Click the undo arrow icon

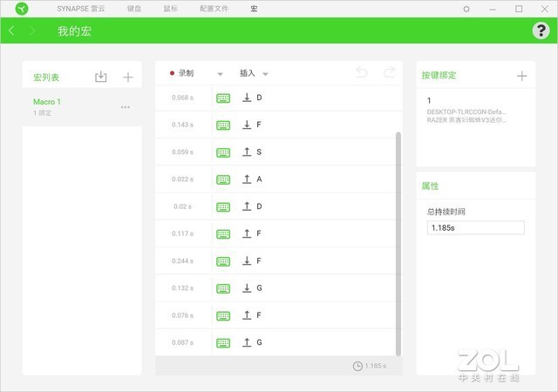pos(362,72)
